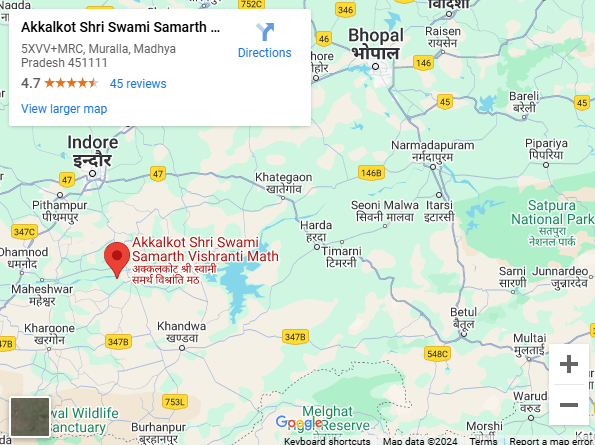Click the red location pin marker
Viewport: 595px width, 445px height.
point(117,260)
